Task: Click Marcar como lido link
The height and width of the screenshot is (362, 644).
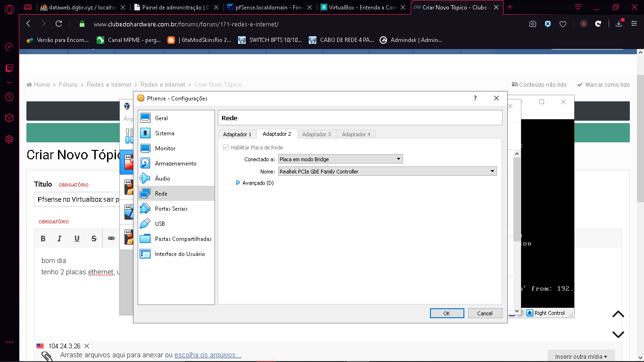Action: 603,85
